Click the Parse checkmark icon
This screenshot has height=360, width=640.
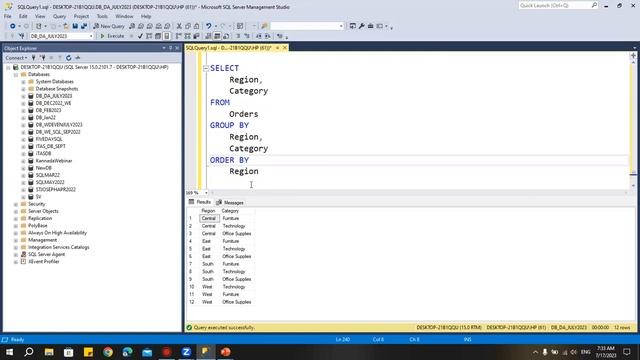[140, 36]
